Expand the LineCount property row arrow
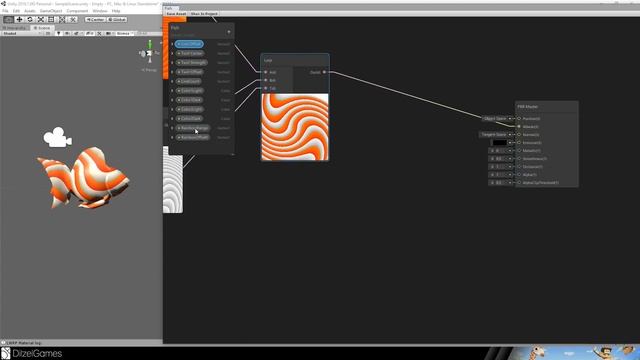This screenshot has height=360, width=640. click(172, 81)
